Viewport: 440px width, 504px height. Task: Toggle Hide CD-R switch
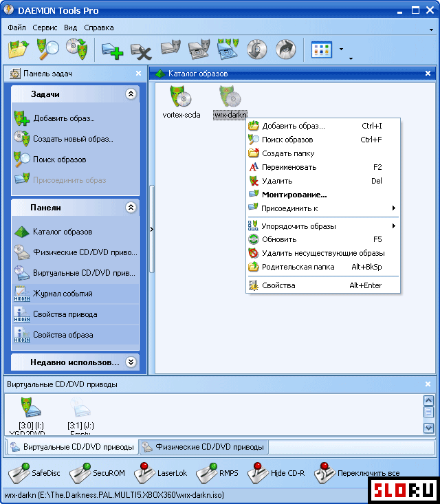276,473
